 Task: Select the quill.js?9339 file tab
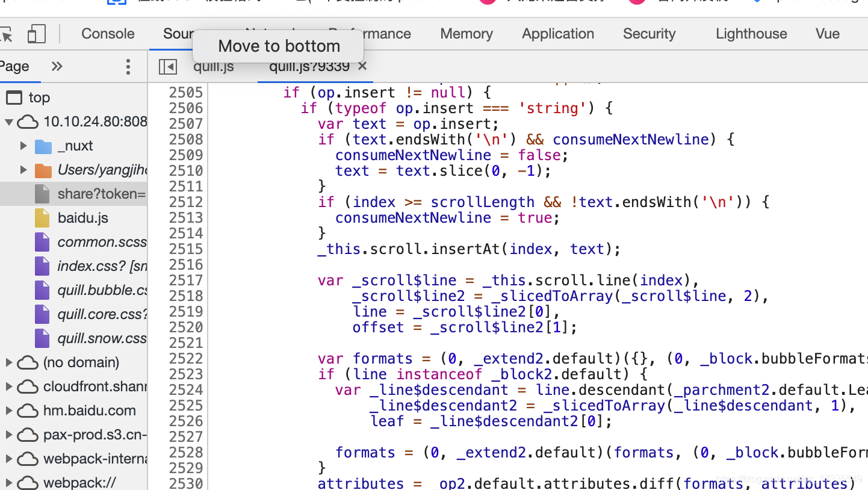309,67
